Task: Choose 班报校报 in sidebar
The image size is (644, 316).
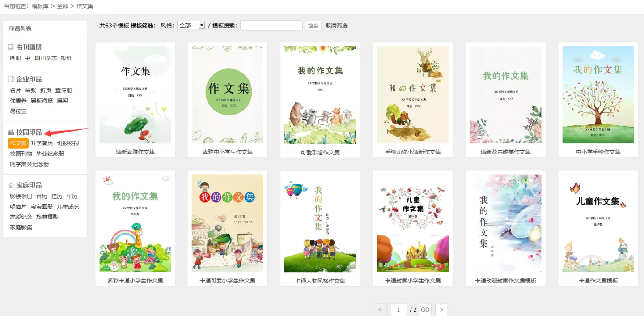Action: click(x=68, y=143)
